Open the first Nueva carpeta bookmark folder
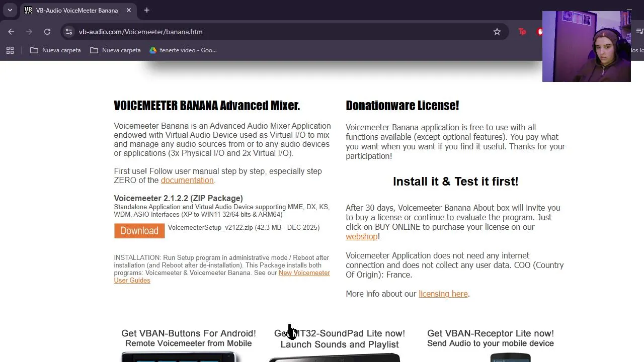 [x=55, y=50]
